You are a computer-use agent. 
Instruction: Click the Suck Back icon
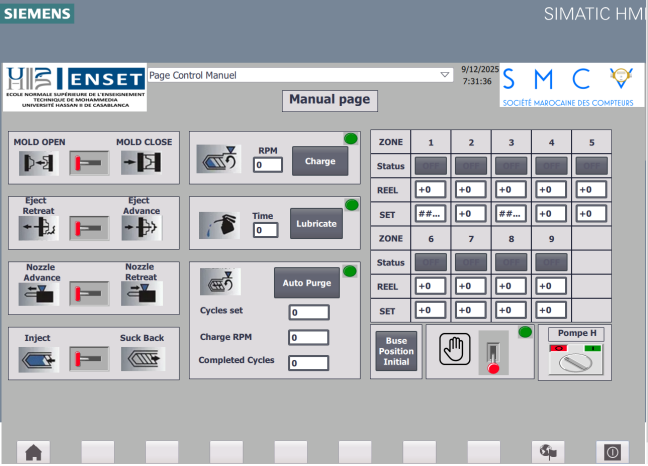pos(143,359)
